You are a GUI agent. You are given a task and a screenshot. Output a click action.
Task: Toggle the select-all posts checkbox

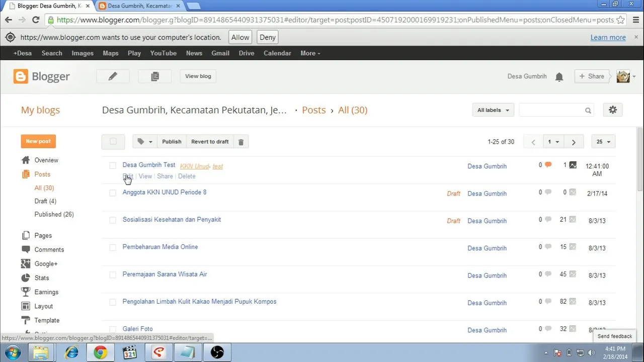point(113,142)
